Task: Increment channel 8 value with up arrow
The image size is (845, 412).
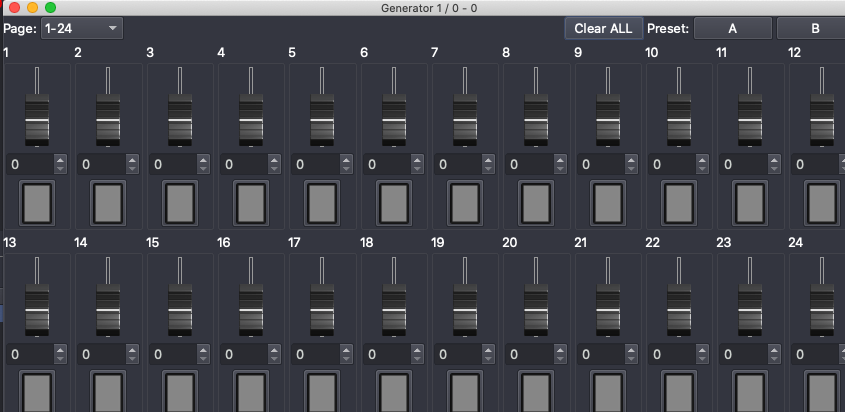Action: point(560,160)
